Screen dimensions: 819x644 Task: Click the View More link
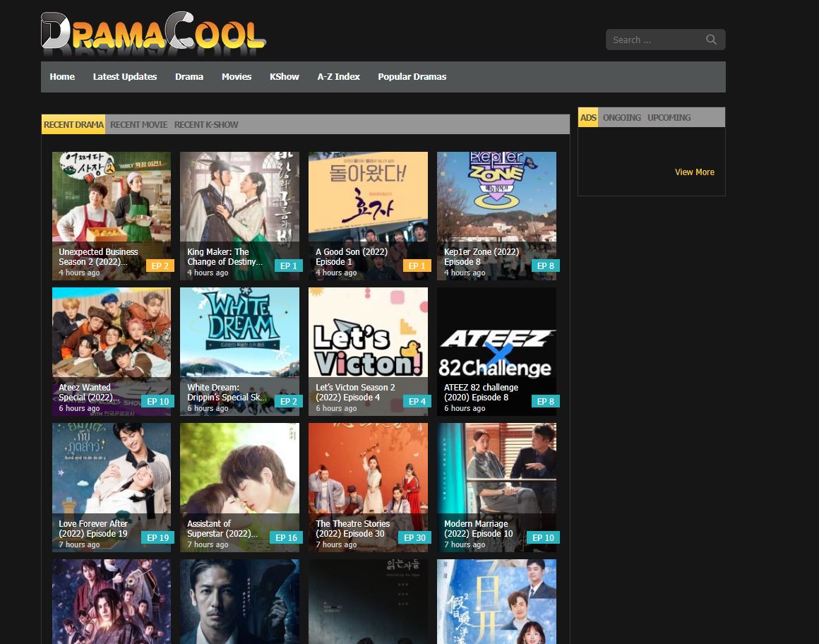[x=694, y=172]
